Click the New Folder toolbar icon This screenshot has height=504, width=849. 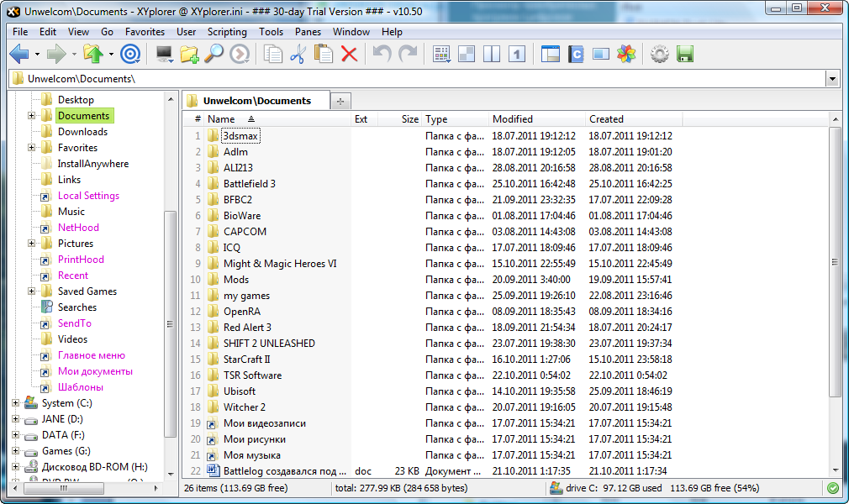pyautogui.click(x=189, y=55)
